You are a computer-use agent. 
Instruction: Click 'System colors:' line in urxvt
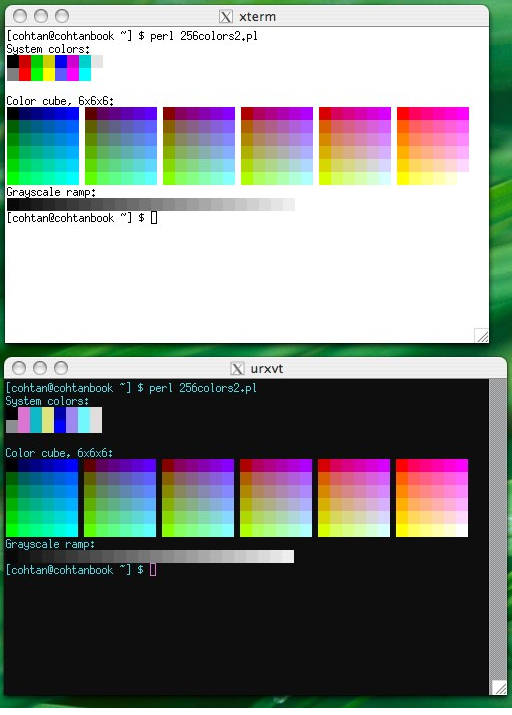(47, 401)
